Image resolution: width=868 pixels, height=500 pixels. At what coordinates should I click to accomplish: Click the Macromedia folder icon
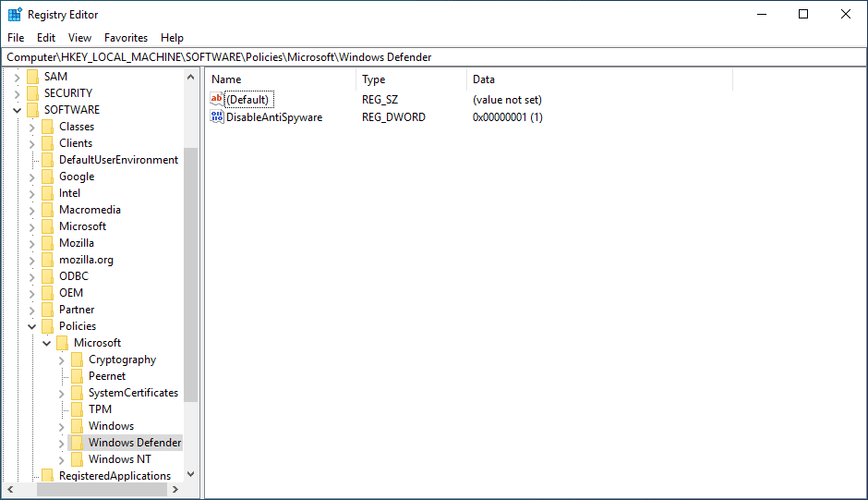coord(48,210)
